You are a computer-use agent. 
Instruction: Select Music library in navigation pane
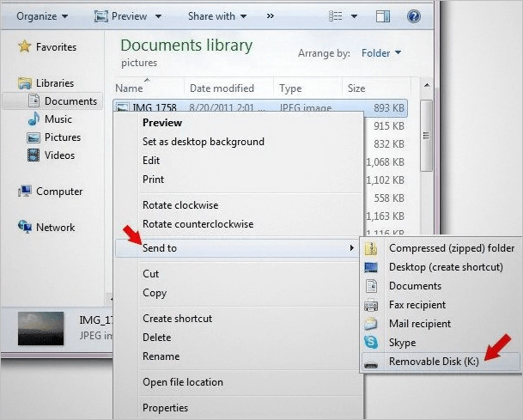click(58, 119)
